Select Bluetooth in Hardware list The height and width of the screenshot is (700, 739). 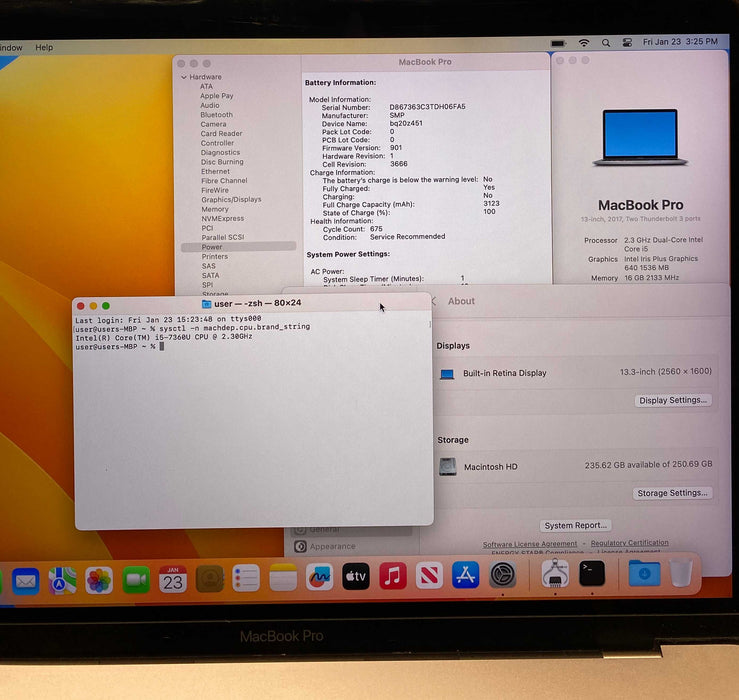pos(216,115)
